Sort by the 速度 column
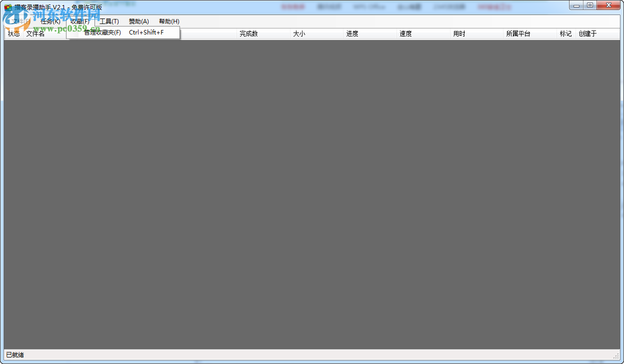Image resolution: width=624 pixels, height=364 pixels. coord(406,33)
